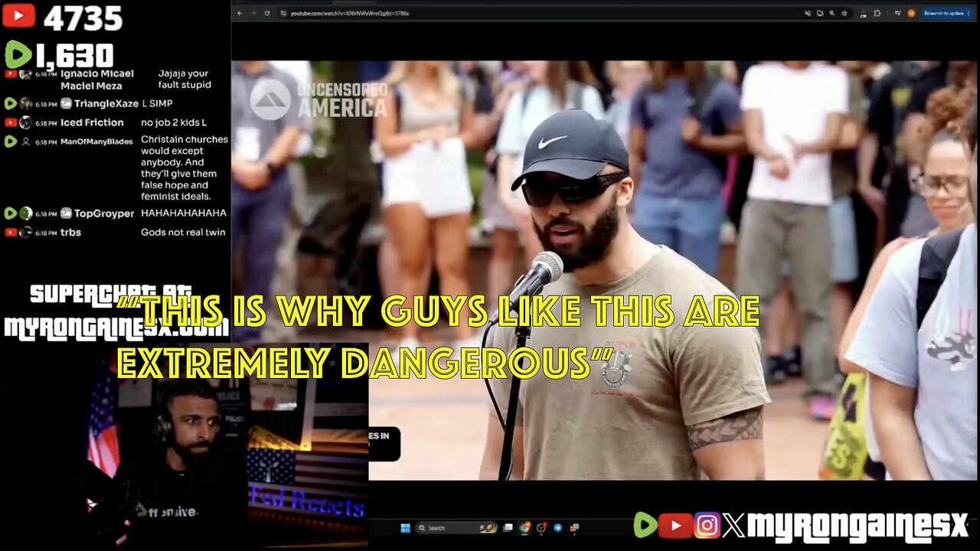Click chat message 'Gods not real twin'
980x551 pixels.
pyautogui.click(x=183, y=233)
